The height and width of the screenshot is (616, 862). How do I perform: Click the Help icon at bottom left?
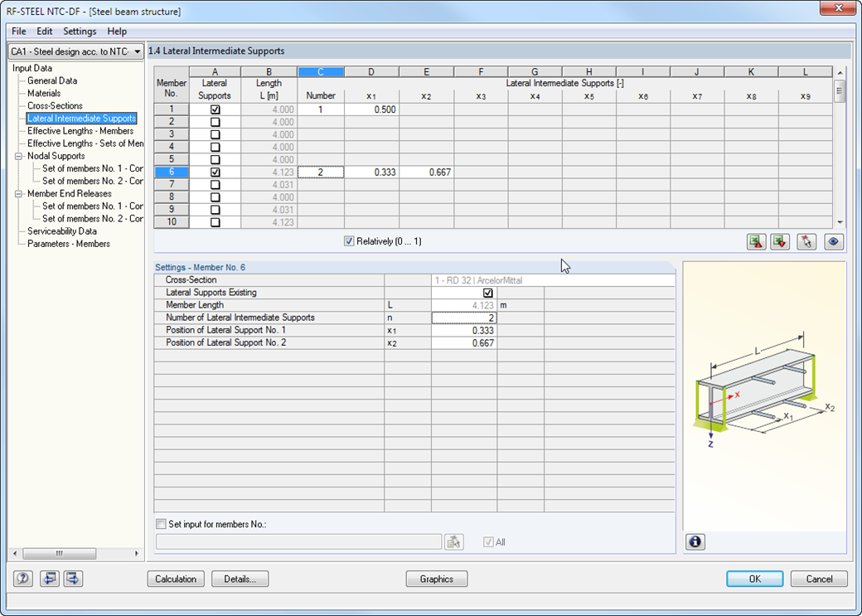[x=23, y=579]
